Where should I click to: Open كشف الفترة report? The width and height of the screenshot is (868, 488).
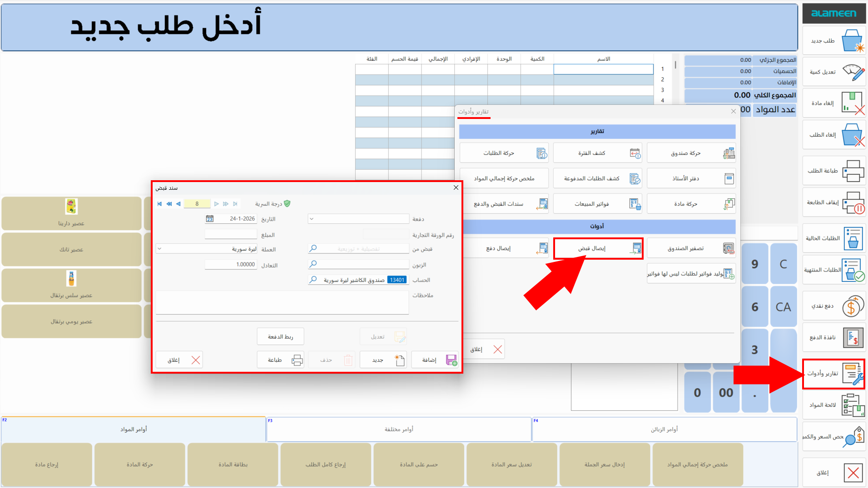tap(597, 153)
